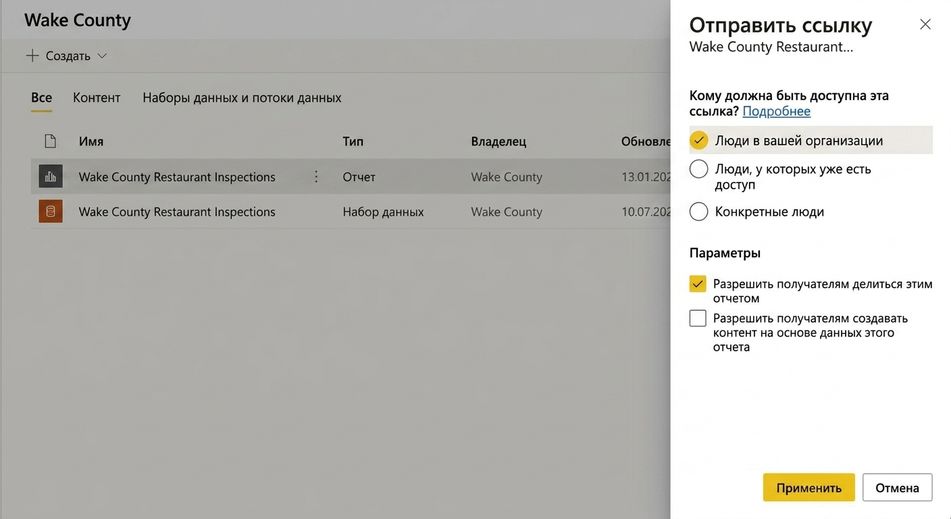This screenshot has width=951, height=519.
Task: Close the Отправить ссылку panel
Action: point(925,24)
